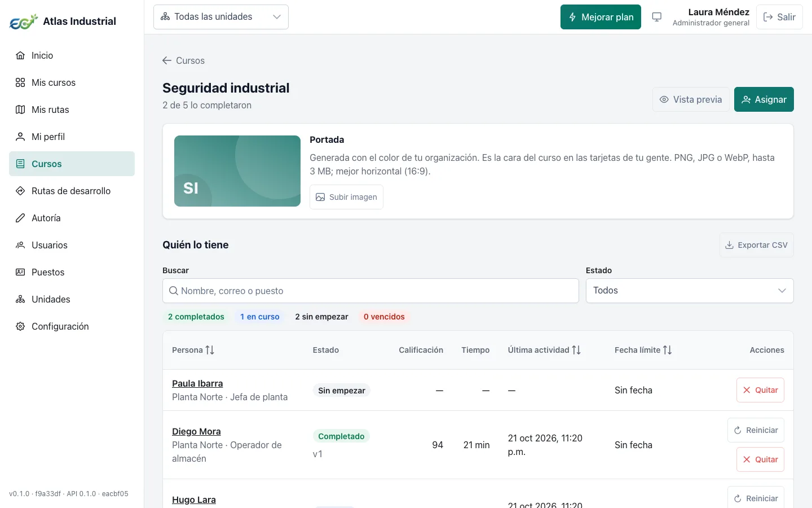The image size is (812, 508).
Task: Focus the Nombre, correo o puesto search field
Action: (x=370, y=291)
